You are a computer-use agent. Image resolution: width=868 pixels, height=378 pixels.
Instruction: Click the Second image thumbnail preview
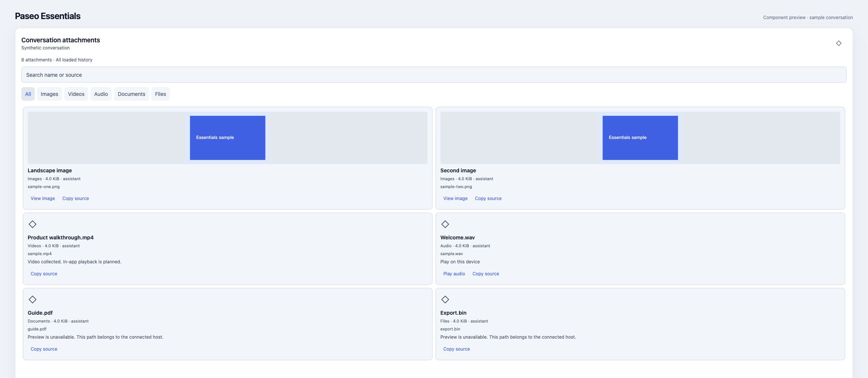[640, 138]
